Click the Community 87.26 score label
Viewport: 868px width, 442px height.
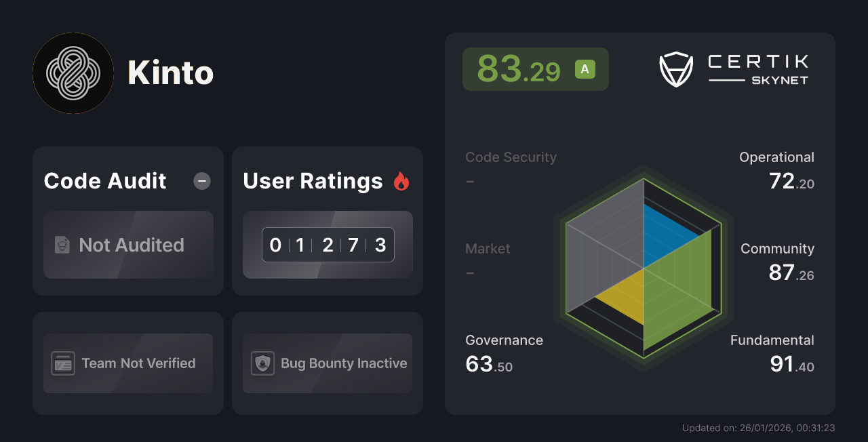point(777,261)
